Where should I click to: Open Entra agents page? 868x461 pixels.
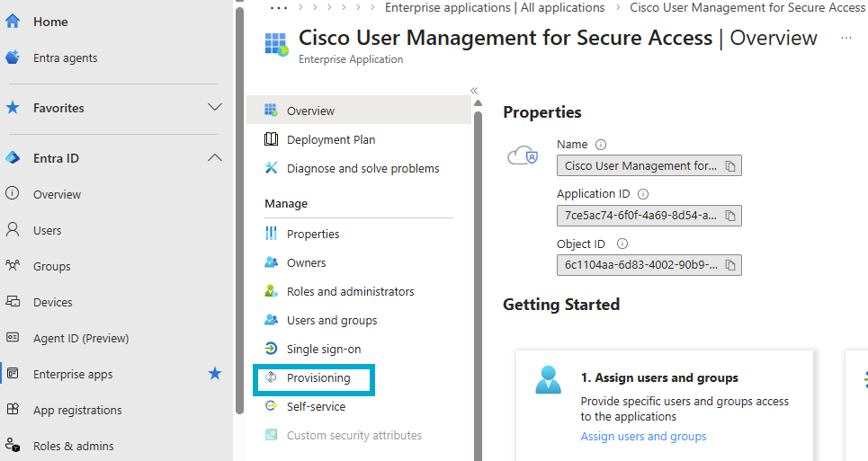66,58
